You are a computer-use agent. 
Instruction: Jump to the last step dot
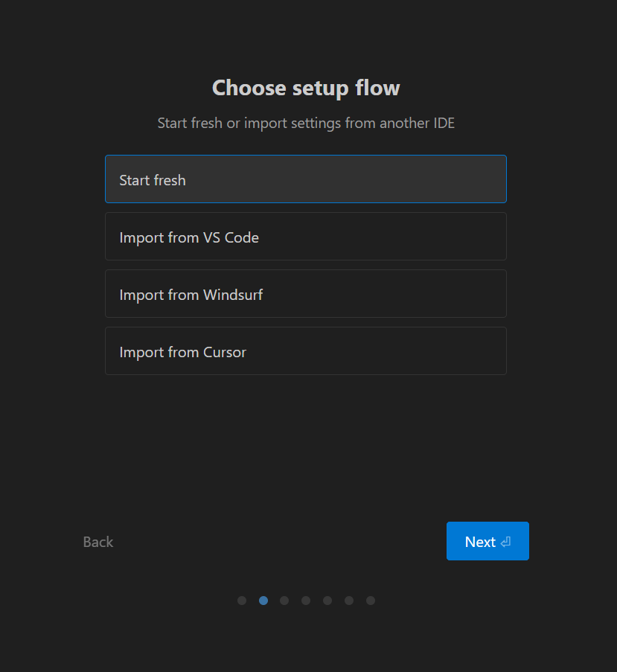tap(371, 601)
